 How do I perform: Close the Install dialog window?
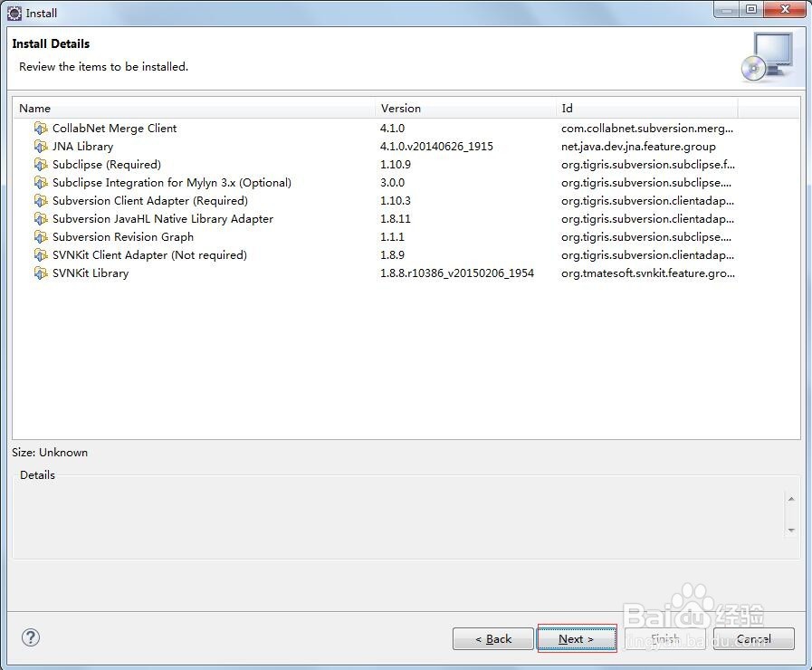(785, 9)
